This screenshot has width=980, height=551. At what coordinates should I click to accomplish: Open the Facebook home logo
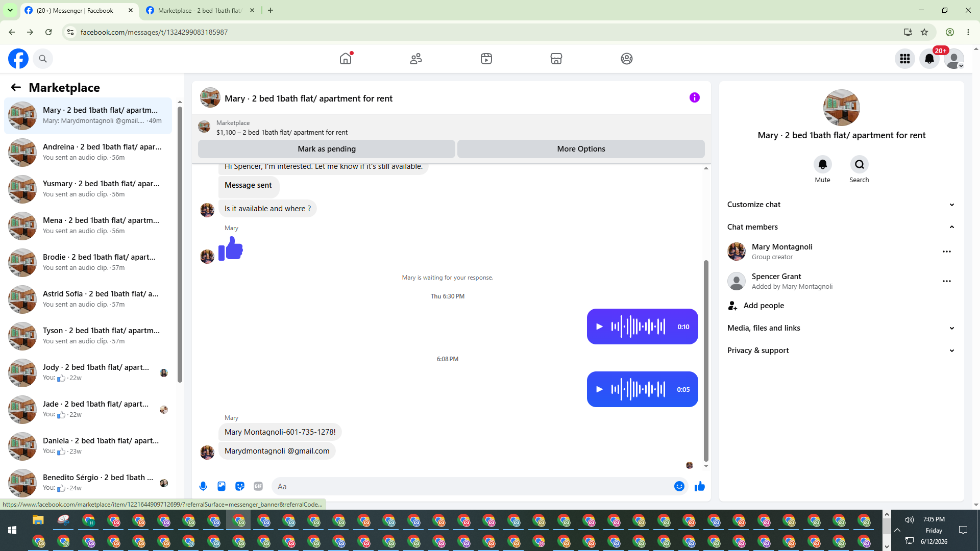tap(18, 59)
